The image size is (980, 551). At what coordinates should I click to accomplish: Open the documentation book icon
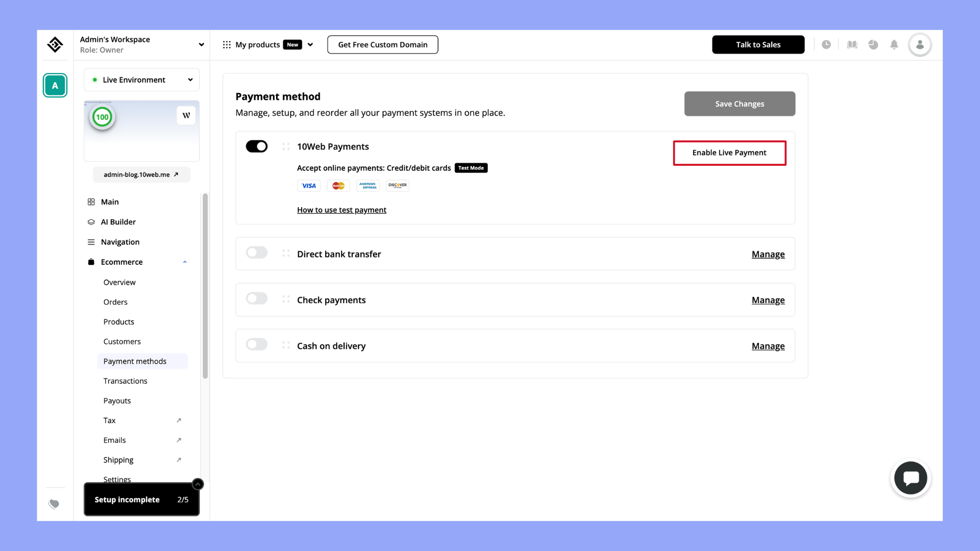pyautogui.click(x=852, y=45)
